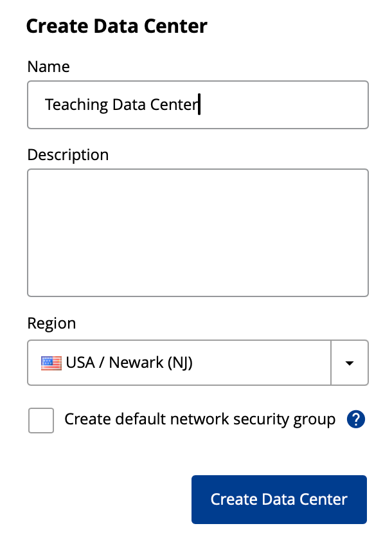
Task: Click the 'Teaching Data Center' text in Name field
Action: (x=121, y=105)
